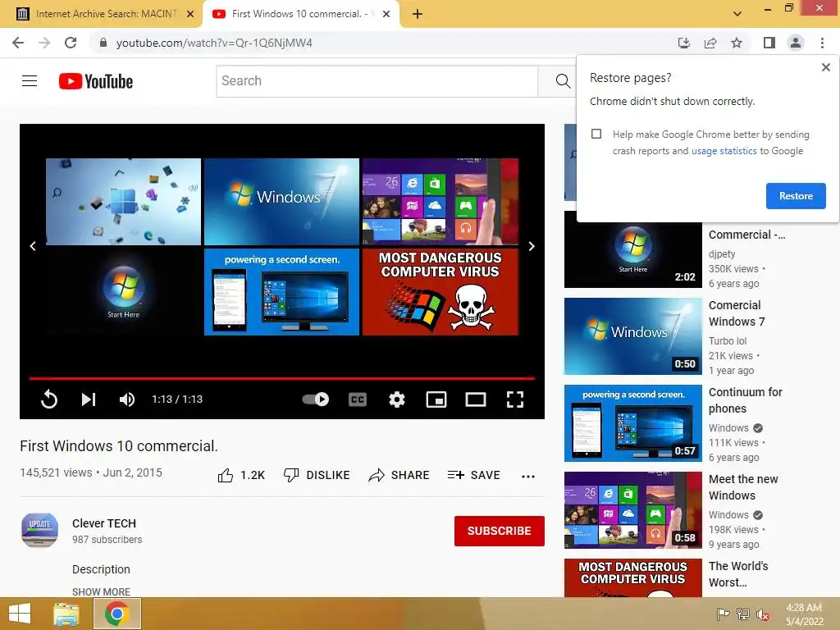Open a new browser tab
Viewport: 840px width, 630px height.
[418, 14]
